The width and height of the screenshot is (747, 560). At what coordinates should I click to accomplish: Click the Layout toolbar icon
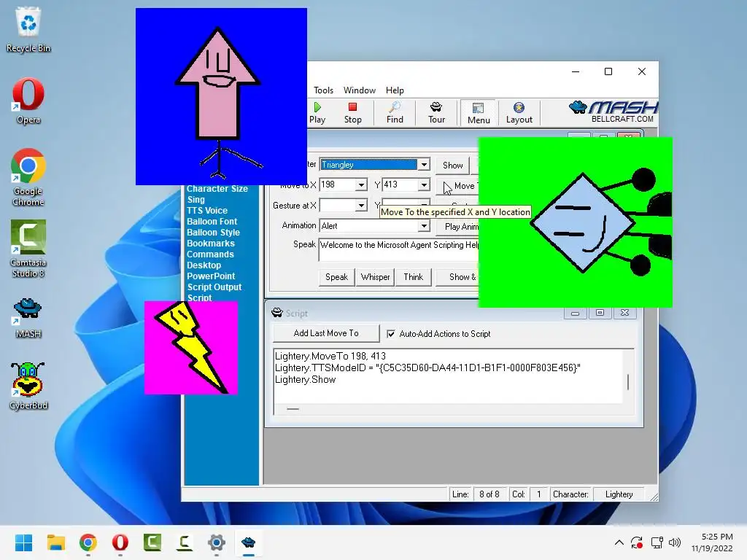519,113
